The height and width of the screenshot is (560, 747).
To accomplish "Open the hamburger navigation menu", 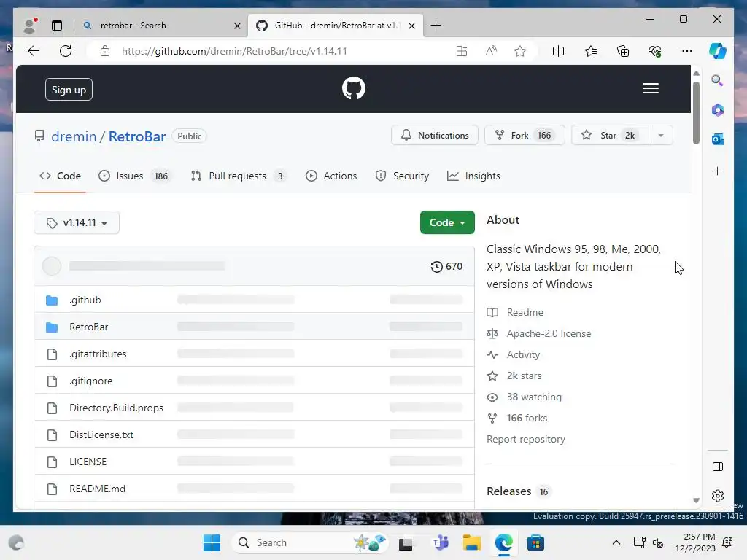I will tap(650, 88).
